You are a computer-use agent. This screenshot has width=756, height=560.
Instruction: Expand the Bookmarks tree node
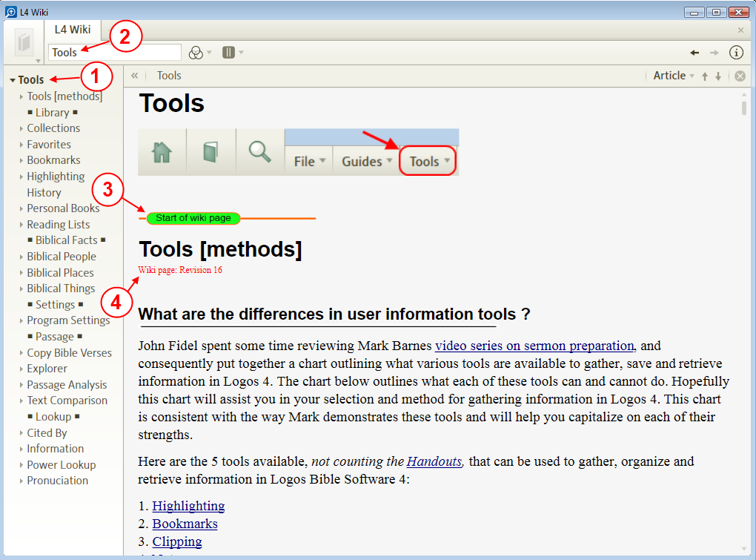click(x=21, y=160)
